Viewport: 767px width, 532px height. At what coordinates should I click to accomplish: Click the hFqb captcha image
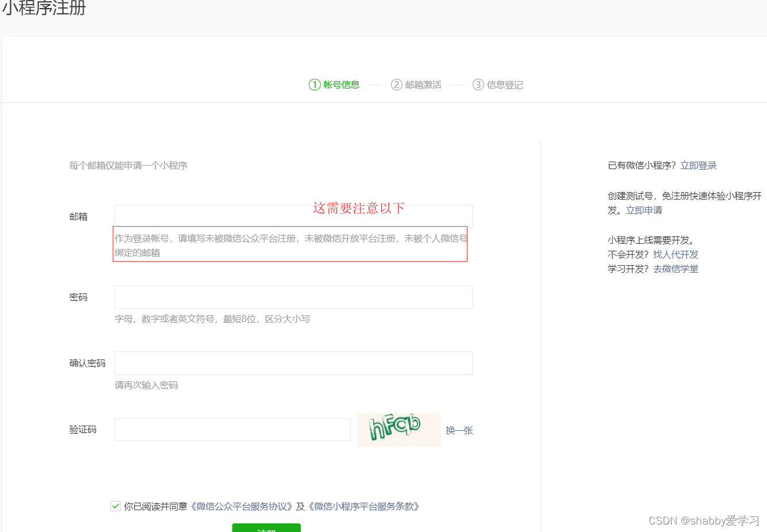(398, 430)
